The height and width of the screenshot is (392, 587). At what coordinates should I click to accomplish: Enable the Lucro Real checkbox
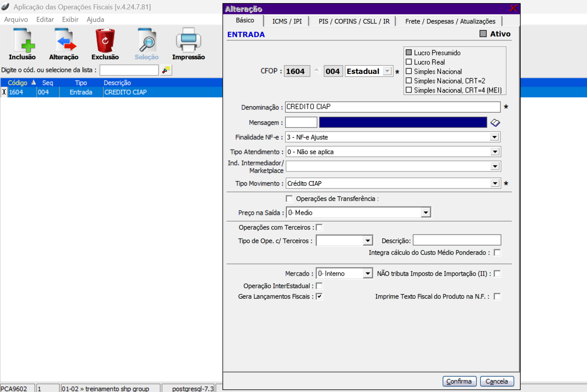(x=409, y=62)
